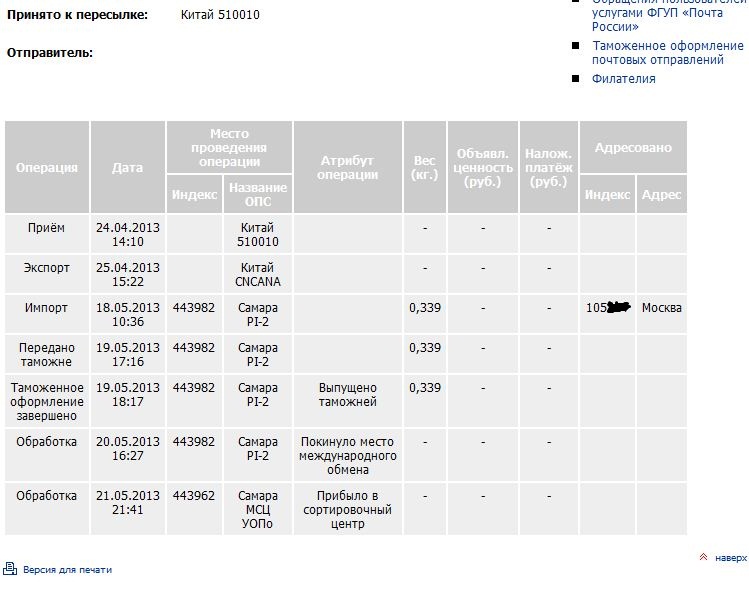This screenshot has width=749, height=591.
Task: Click the Отправитель label
Action: coord(50,53)
